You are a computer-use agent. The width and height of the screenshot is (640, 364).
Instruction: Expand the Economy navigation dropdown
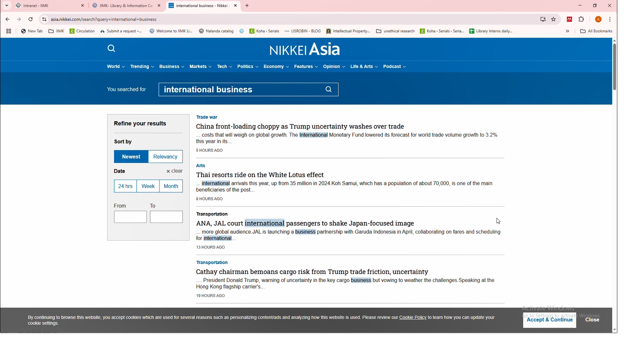(276, 67)
